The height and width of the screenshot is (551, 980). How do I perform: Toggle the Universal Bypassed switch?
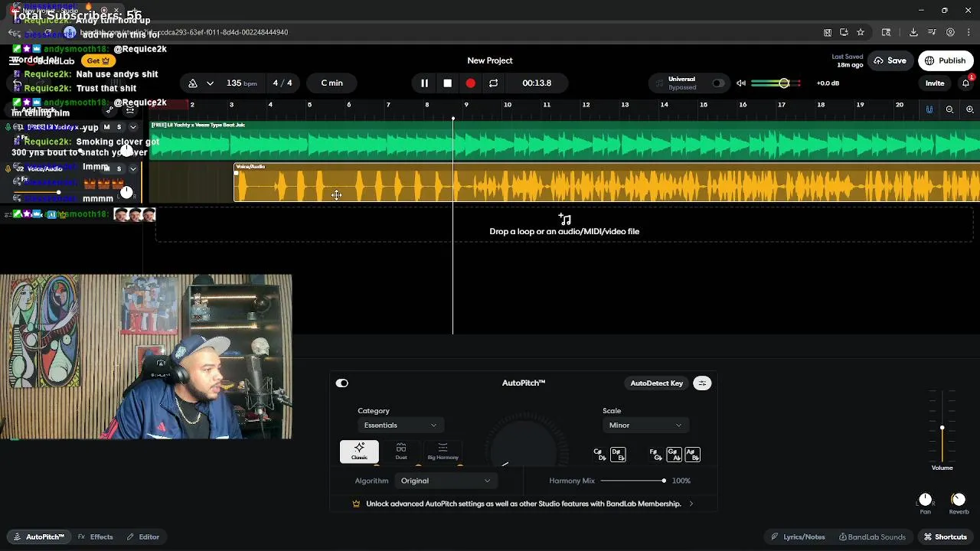(x=717, y=83)
